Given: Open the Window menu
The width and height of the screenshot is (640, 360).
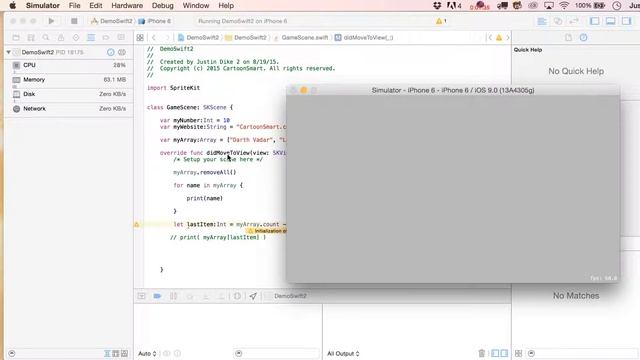Looking at the screenshot, I should [196, 6].
